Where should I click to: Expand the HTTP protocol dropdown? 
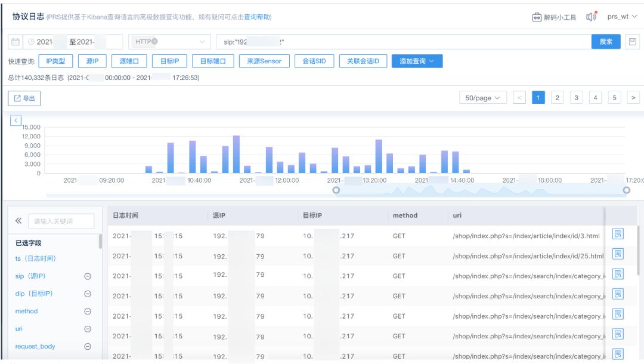point(202,42)
